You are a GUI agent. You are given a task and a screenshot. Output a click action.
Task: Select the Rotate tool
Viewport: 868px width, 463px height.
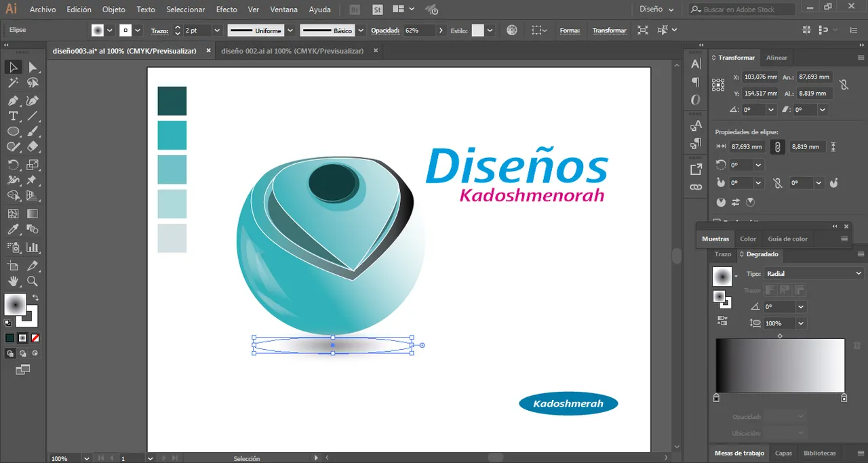(13, 165)
